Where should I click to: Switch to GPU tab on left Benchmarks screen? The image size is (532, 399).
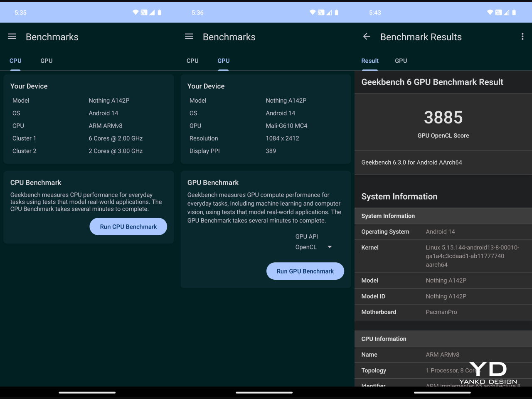(x=47, y=61)
